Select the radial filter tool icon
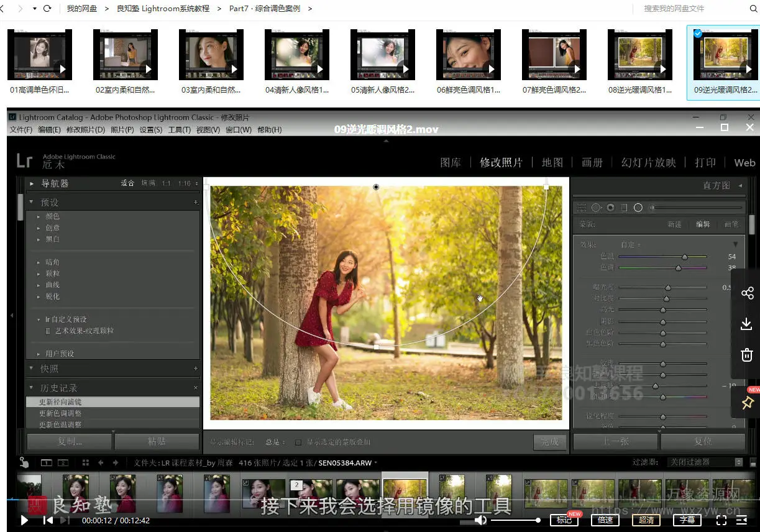Screen dimensions: 760x532 [x=638, y=208]
